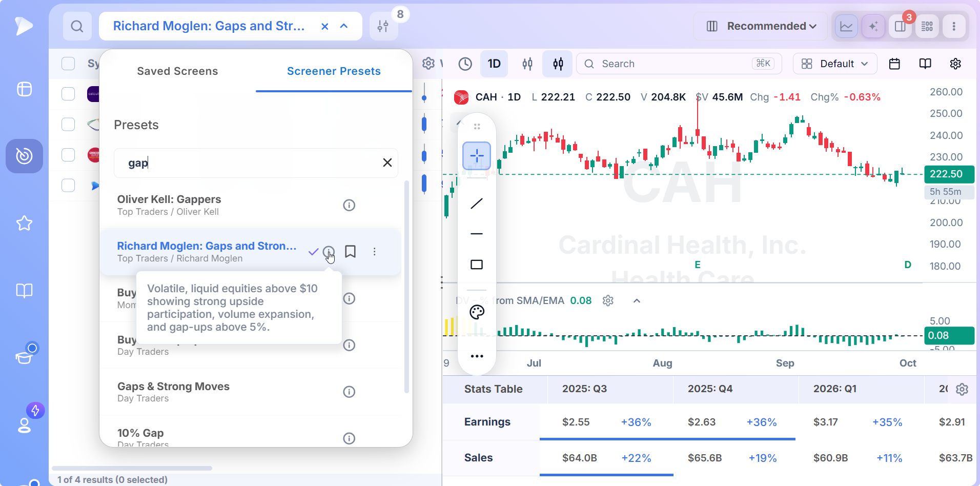Image resolution: width=980 pixels, height=486 pixels.
Task: Select the trend line drawing tool
Action: (477, 204)
